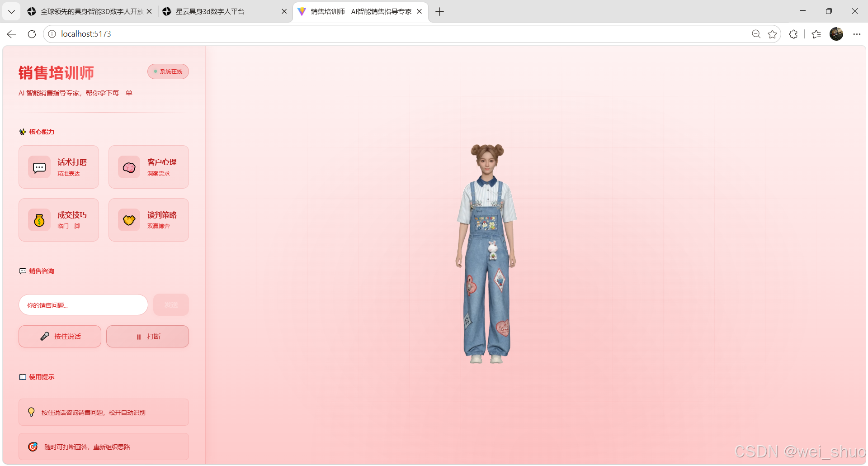Open the browser settings and more menu
868x466 pixels.
pos(857,34)
